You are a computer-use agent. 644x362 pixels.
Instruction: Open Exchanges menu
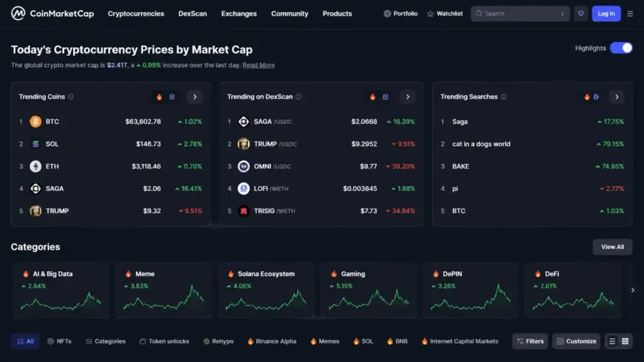pos(239,14)
